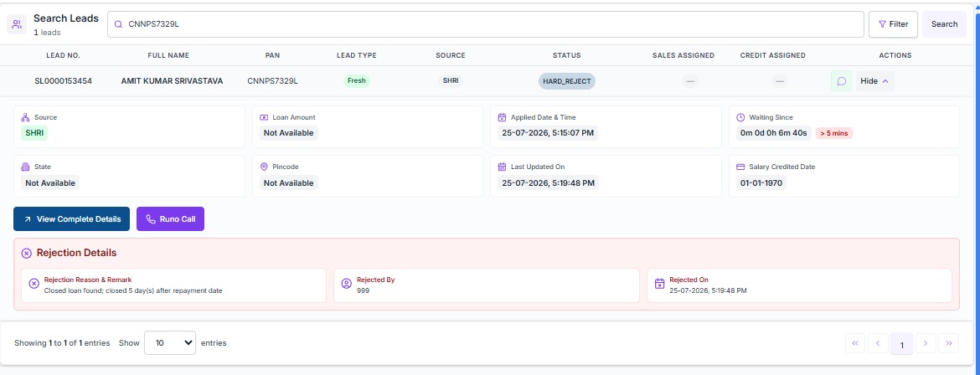Start a Runo Call
This screenshot has width=980, height=375.
[x=171, y=219]
